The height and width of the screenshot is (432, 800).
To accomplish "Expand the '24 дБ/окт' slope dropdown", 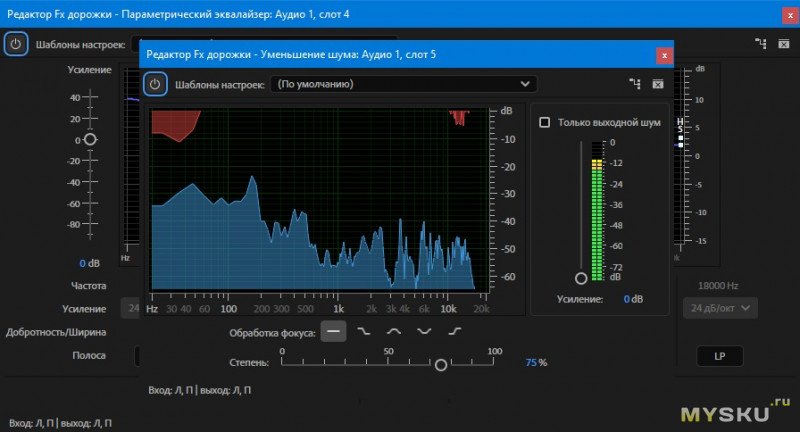I will click(720, 308).
